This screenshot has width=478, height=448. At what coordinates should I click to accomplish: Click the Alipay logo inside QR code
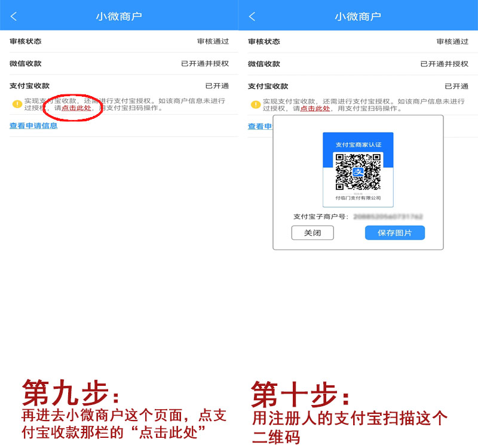(x=358, y=171)
